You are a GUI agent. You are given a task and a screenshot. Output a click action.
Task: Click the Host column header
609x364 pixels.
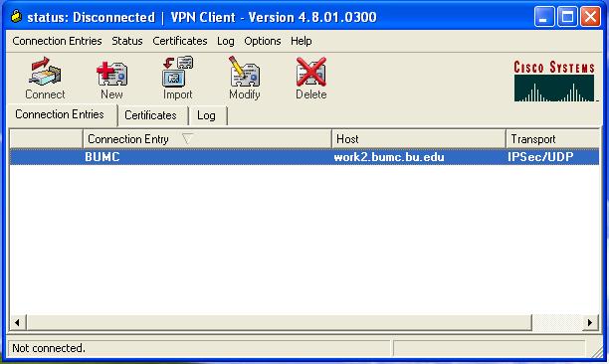[x=419, y=139]
